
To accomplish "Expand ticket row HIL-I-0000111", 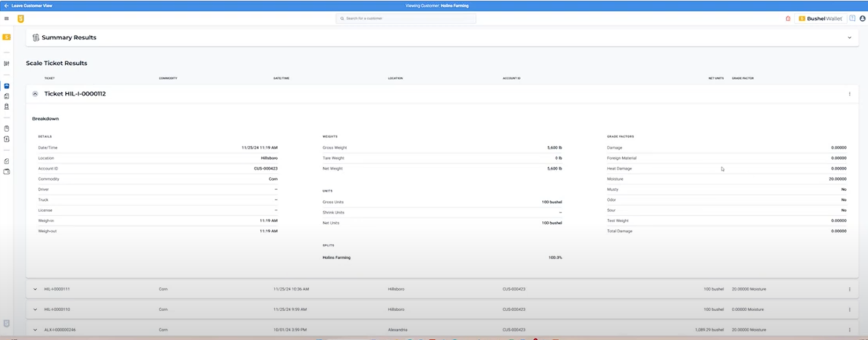I will pos(35,289).
